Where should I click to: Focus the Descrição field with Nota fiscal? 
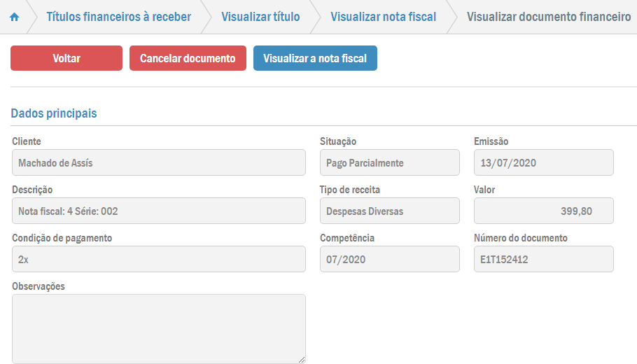pyautogui.click(x=159, y=211)
